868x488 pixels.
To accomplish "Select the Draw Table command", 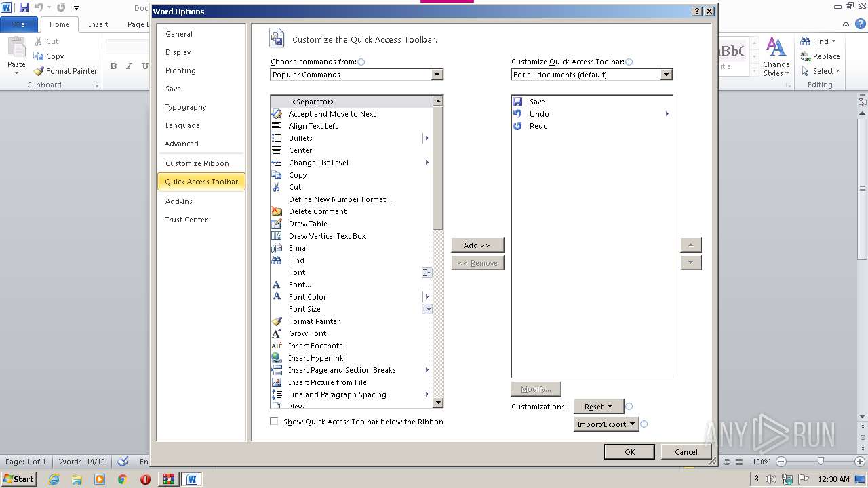I will [351, 224].
